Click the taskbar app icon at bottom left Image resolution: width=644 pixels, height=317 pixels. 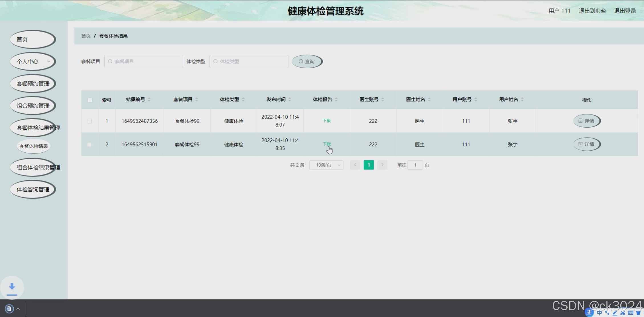(x=9, y=309)
